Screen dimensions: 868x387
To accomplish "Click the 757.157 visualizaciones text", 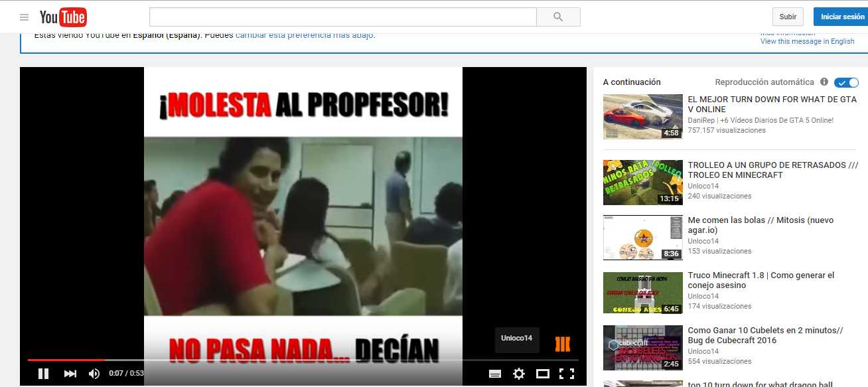I will (x=727, y=131).
